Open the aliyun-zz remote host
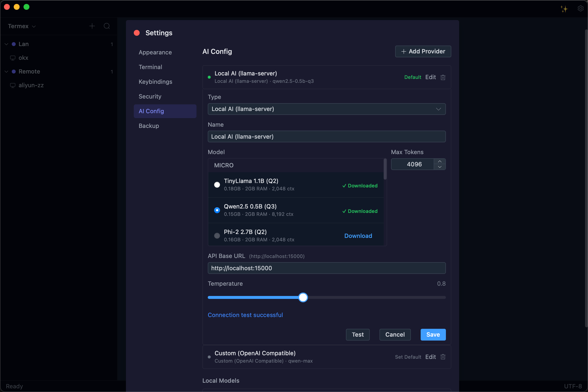 pos(31,85)
